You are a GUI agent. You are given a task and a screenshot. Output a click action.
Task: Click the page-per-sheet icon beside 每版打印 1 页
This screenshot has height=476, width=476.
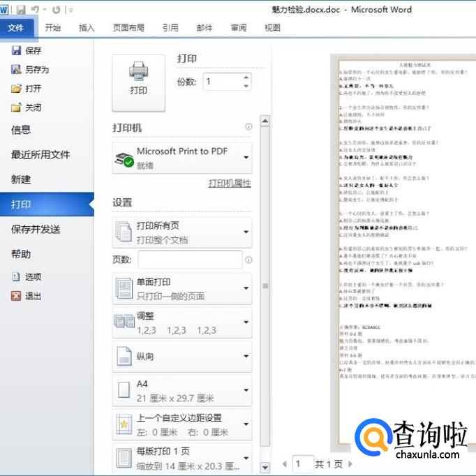tap(124, 458)
